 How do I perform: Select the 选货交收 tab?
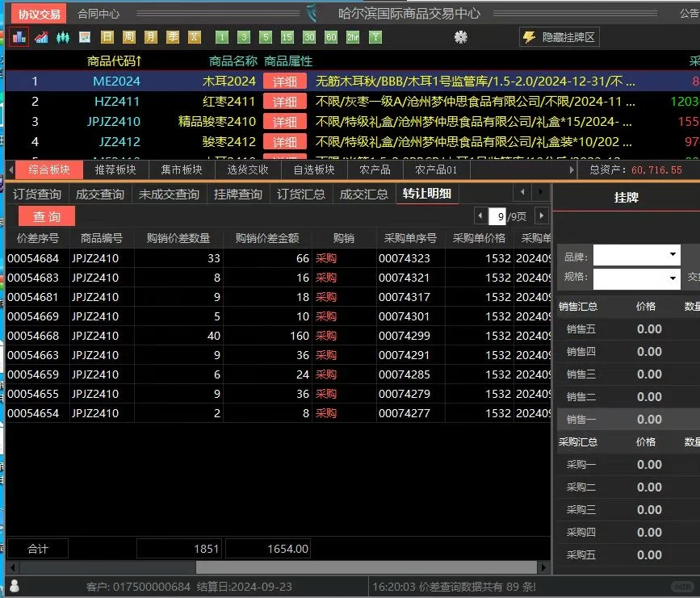[248, 170]
